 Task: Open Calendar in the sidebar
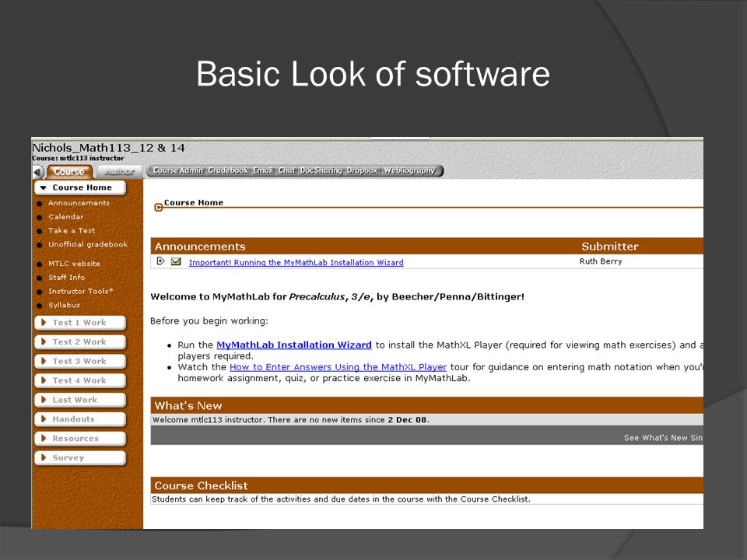(x=65, y=217)
